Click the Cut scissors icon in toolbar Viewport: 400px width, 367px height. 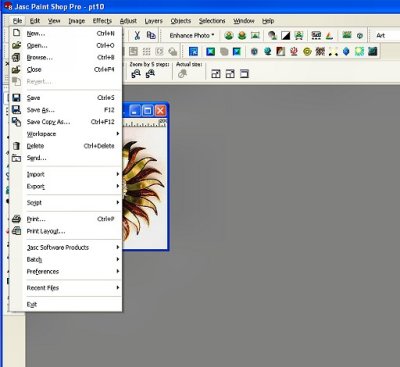tap(137, 35)
